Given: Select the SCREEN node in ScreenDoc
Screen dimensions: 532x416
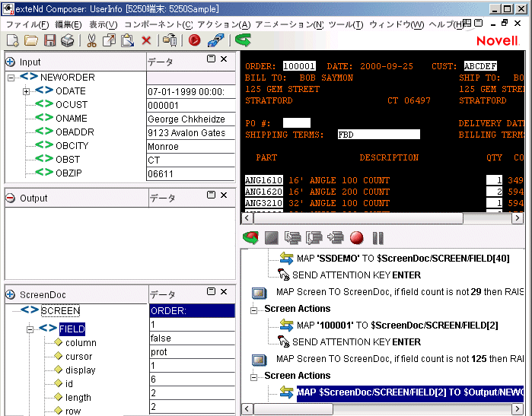Looking at the screenshot, I should 60,310.
